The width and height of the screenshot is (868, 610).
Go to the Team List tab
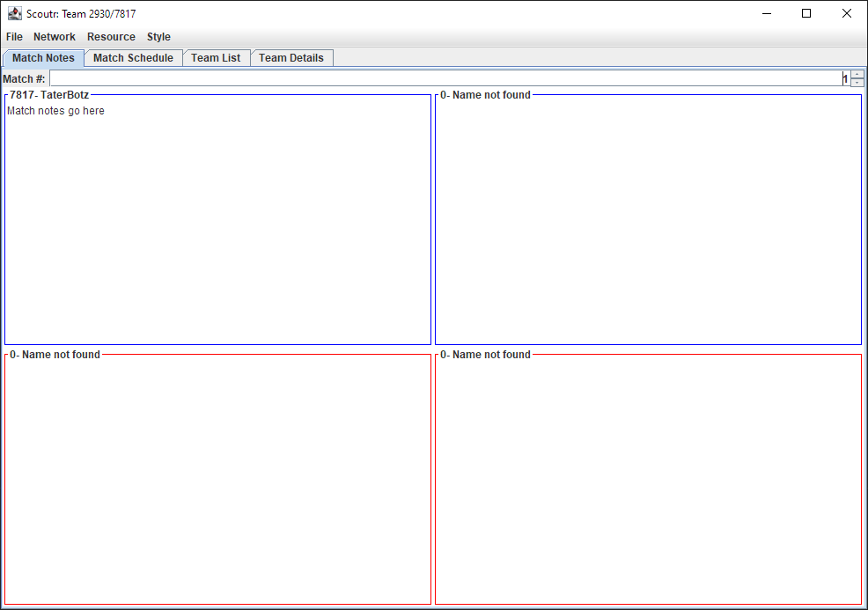216,58
